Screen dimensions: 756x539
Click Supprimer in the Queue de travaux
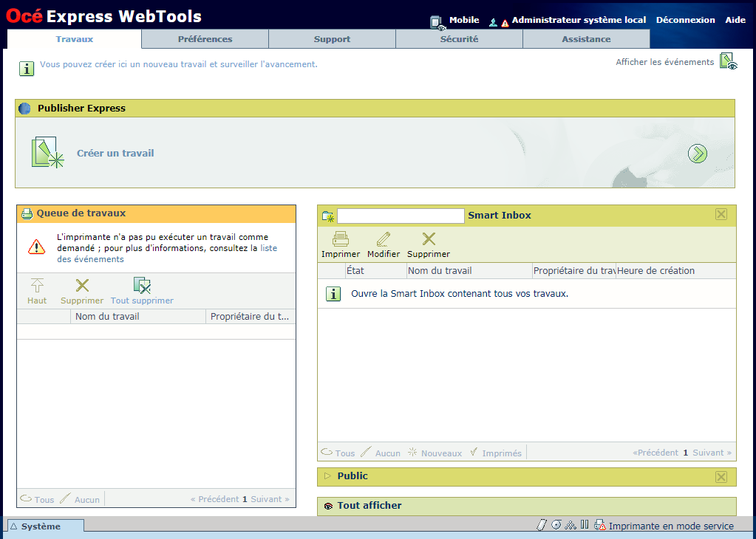click(82, 292)
